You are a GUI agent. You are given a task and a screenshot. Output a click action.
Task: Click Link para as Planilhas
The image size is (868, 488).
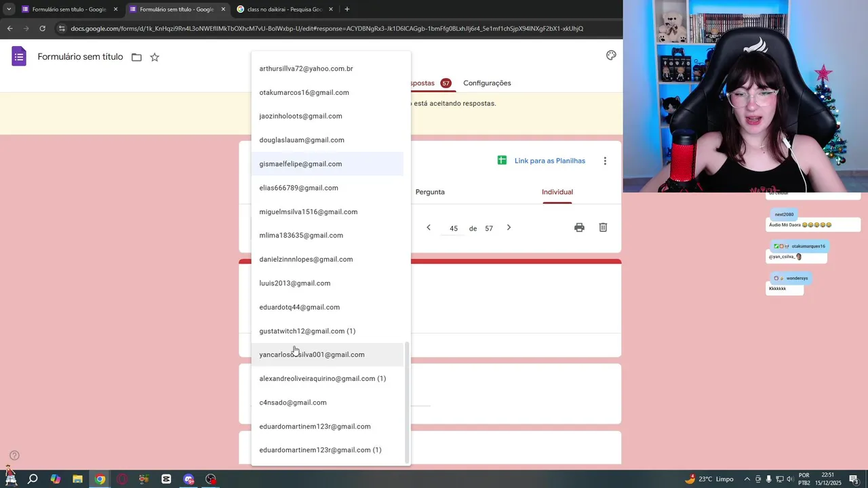(x=550, y=161)
